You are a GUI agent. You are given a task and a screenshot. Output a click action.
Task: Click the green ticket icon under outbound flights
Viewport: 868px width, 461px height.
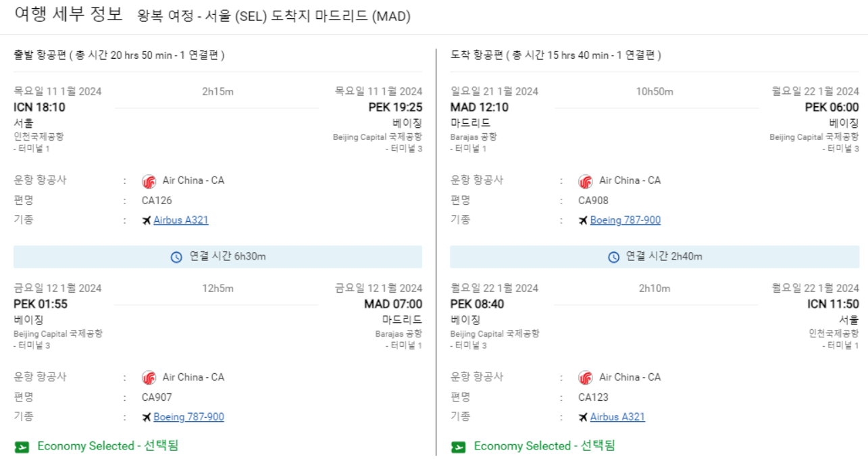[x=22, y=447]
